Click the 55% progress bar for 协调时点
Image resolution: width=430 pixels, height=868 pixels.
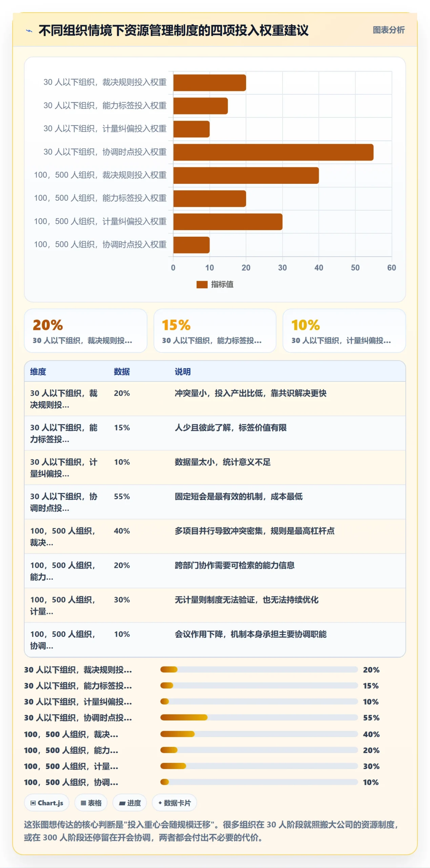tap(259, 717)
